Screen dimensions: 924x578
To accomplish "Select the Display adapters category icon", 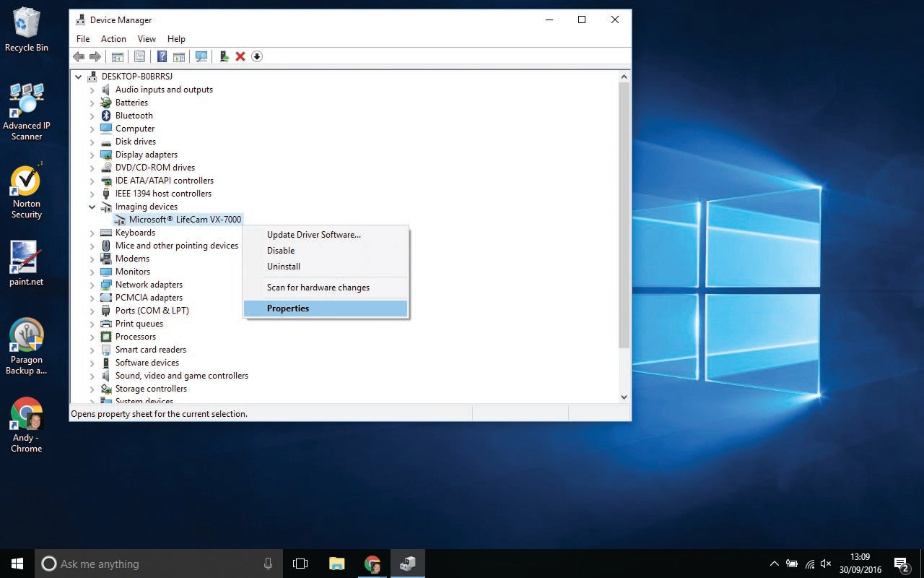I will 106,155.
